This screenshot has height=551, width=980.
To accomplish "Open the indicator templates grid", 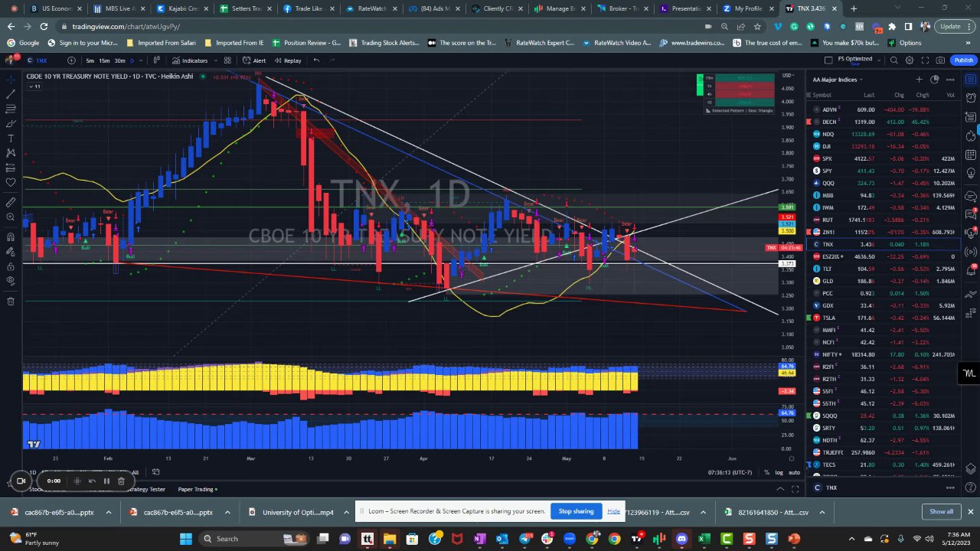I will [x=227, y=60].
